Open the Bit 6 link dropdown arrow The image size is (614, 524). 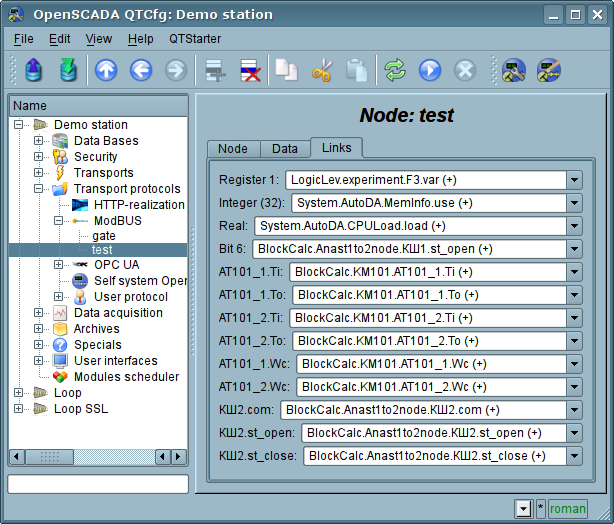coord(574,249)
